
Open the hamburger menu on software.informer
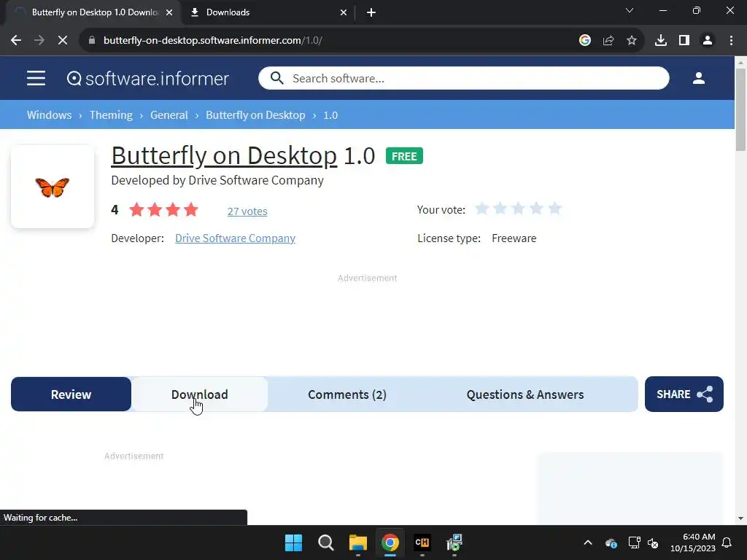(36, 78)
